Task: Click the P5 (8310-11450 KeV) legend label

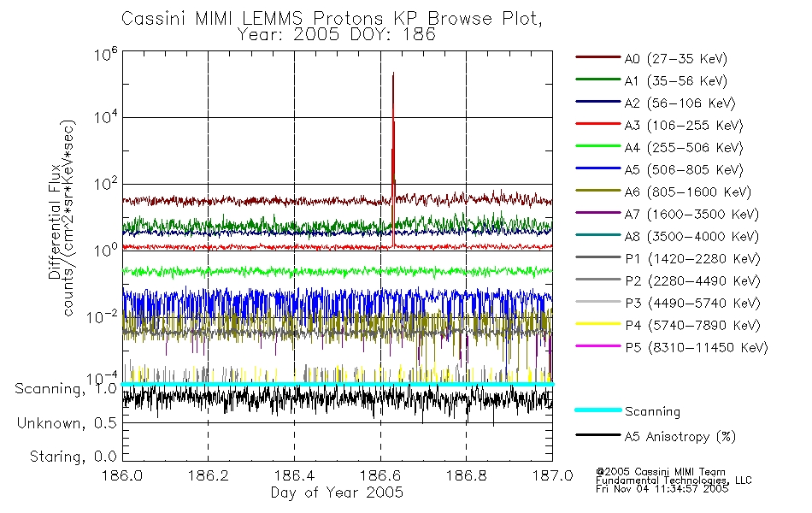Action: [x=697, y=347]
